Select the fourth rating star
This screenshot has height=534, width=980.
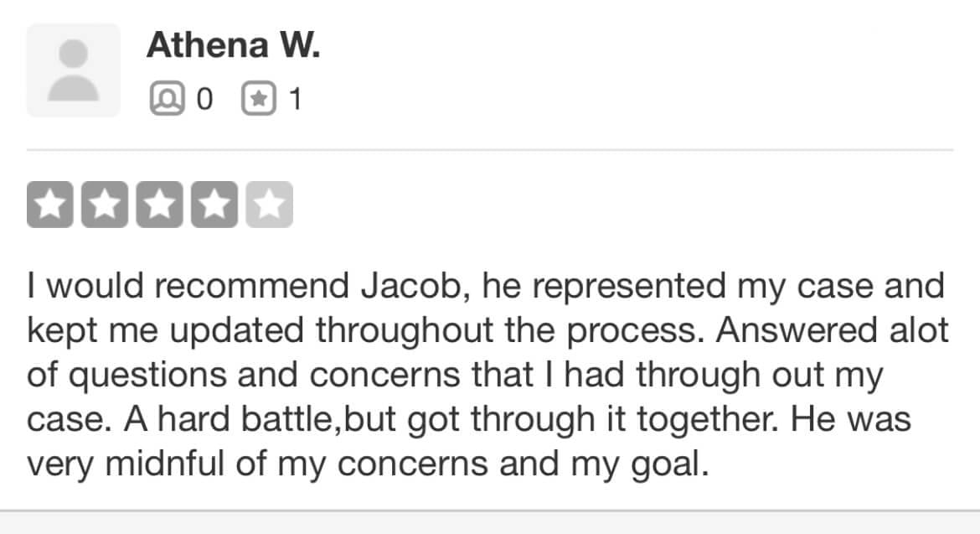pyautogui.click(x=214, y=205)
